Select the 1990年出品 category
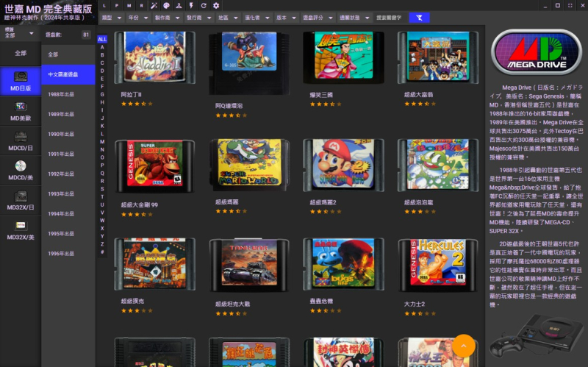 coord(68,134)
